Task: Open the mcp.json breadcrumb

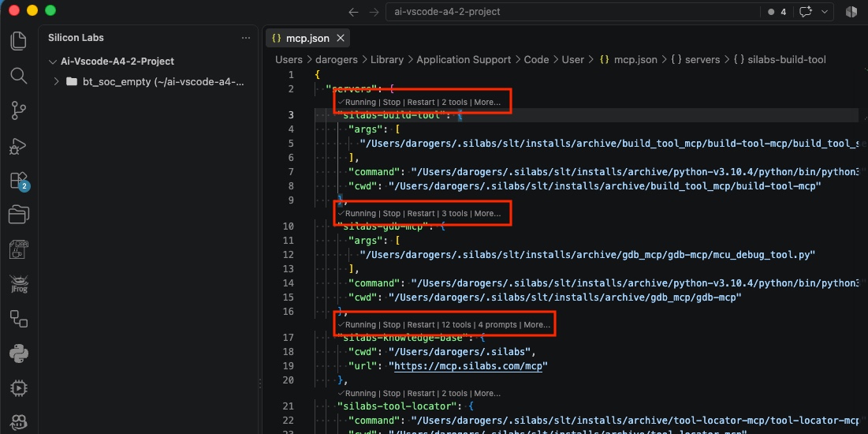Action: (628, 59)
